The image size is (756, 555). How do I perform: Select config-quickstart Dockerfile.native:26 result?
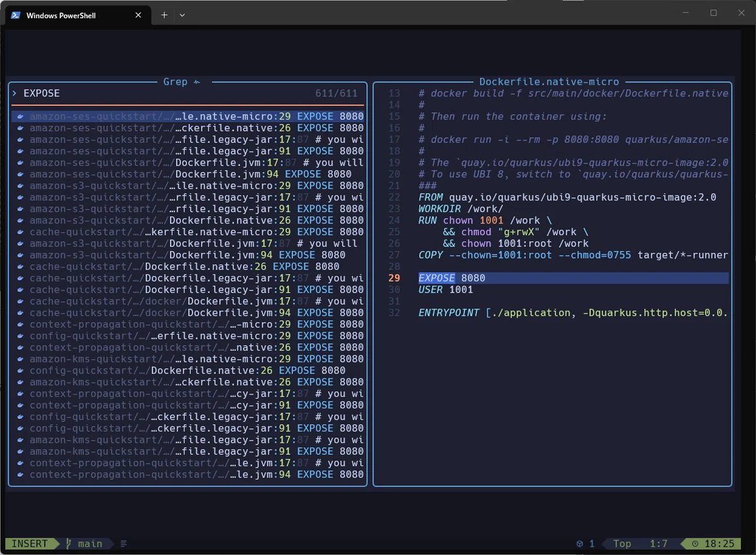click(x=188, y=370)
